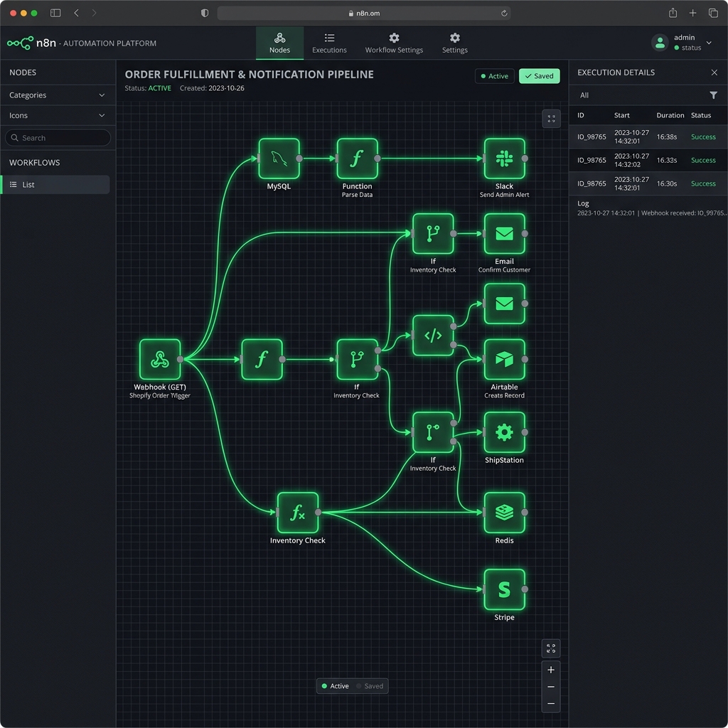The height and width of the screenshot is (728, 728).
Task: Select the Webhook (GET) trigger node
Action: (x=160, y=359)
